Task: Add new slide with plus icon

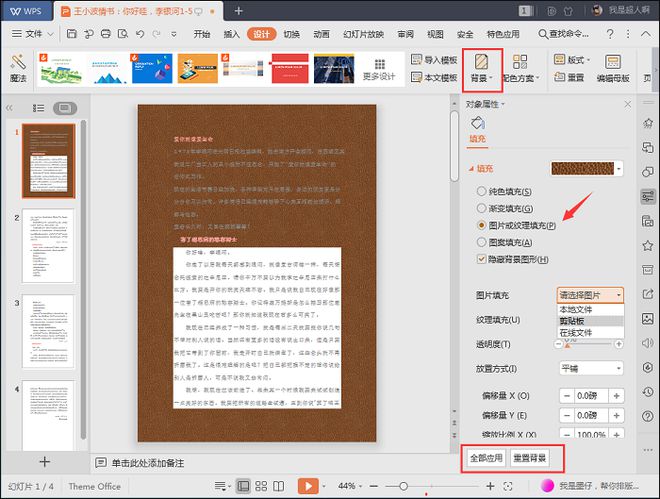Action: (x=44, y=461)
